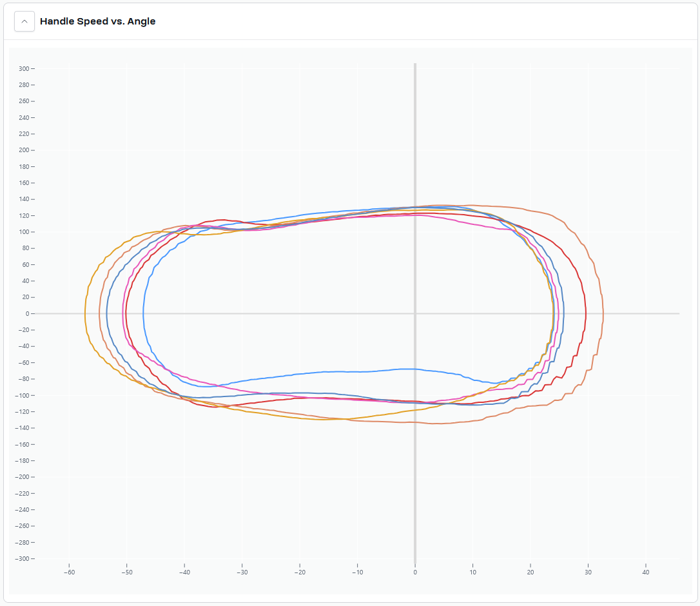The image size is (700, 606).
Task: Click the Handle Speed vs. Angle title
Action: [x=97, y=21]
